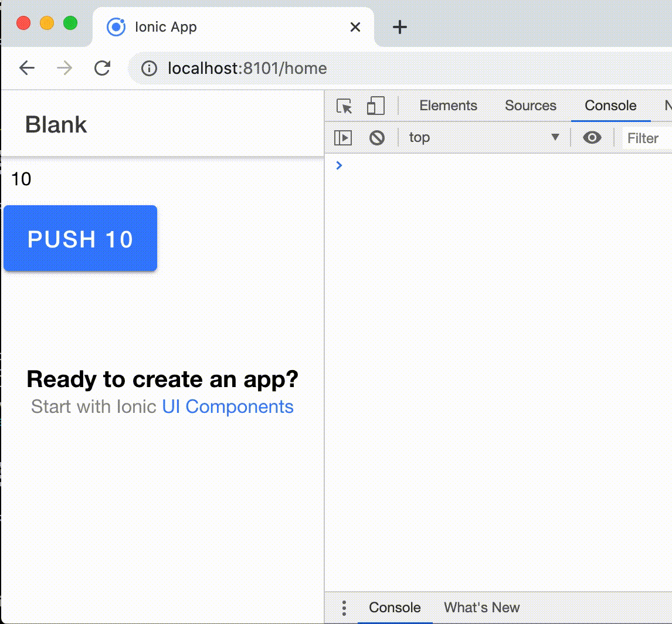This screenshot has height=624, width=672.
Task: Select the top Console tab in DevTools
Action: tap(610, 106)
